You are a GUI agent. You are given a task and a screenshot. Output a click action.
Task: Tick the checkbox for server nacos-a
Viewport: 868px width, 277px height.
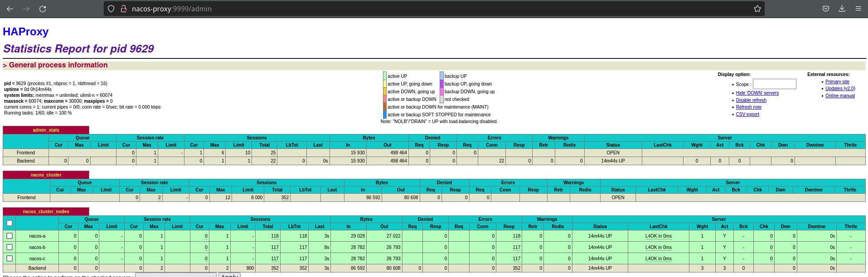[10, 236]
